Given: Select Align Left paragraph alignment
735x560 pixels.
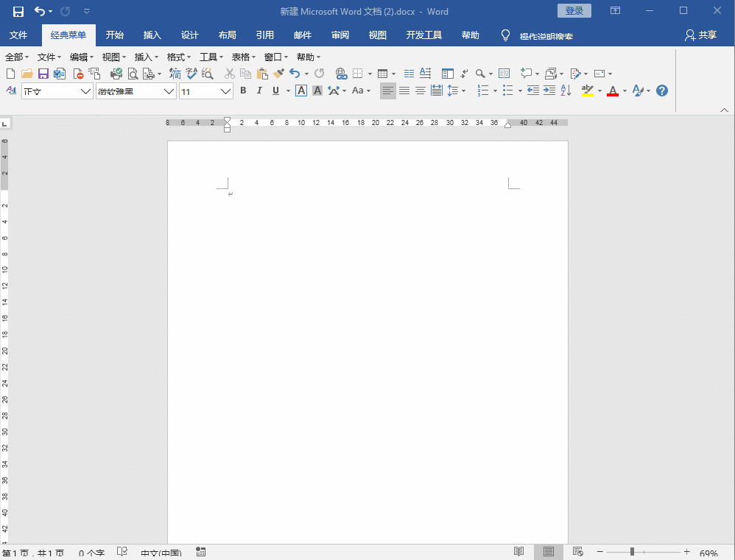Looking at the screenshot, I should pos(387,91).
